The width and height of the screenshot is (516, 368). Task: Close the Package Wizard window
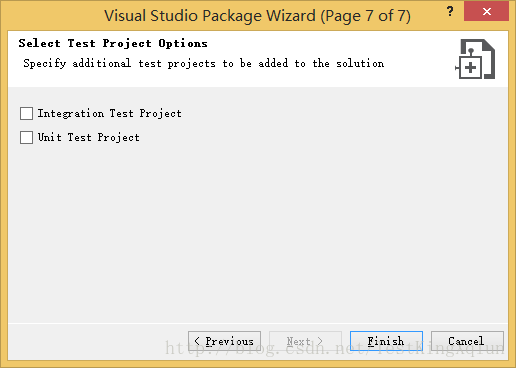coord(486,12)
